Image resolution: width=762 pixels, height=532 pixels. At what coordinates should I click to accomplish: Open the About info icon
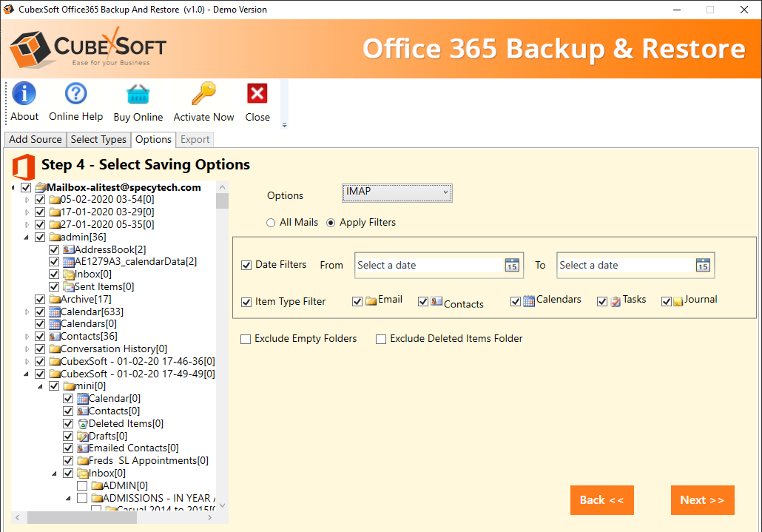point(24,93)
